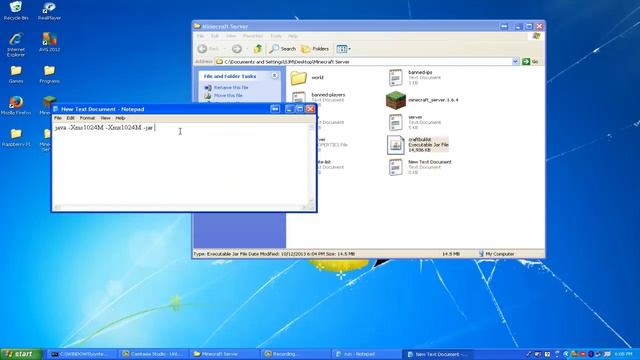Switch to Camtasia Studio in the taskbar
Viewport: 640px width, 360px height.
pyautogui.click(x=153, y=354)
